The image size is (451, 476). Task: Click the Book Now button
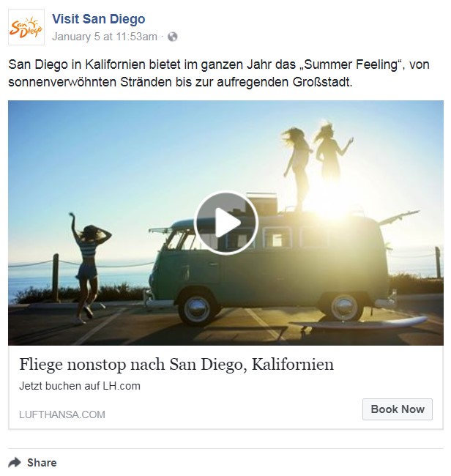click(x=398, y=409)
